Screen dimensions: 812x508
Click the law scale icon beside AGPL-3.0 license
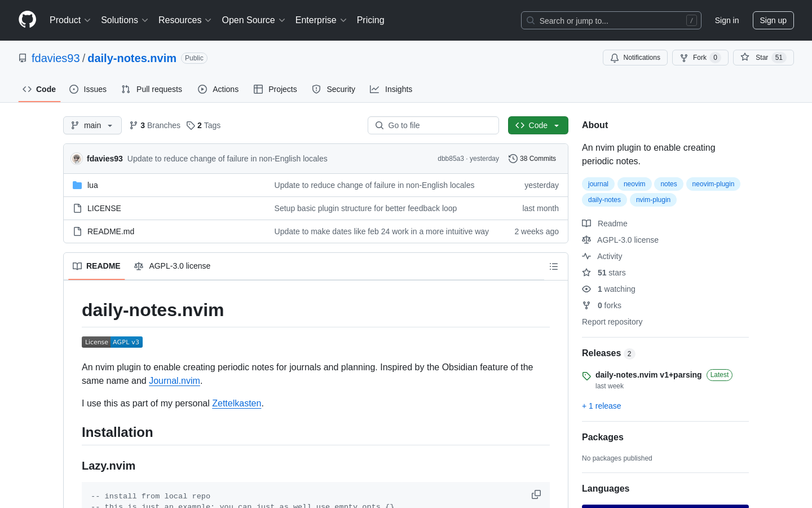click(x=586, y=240)
